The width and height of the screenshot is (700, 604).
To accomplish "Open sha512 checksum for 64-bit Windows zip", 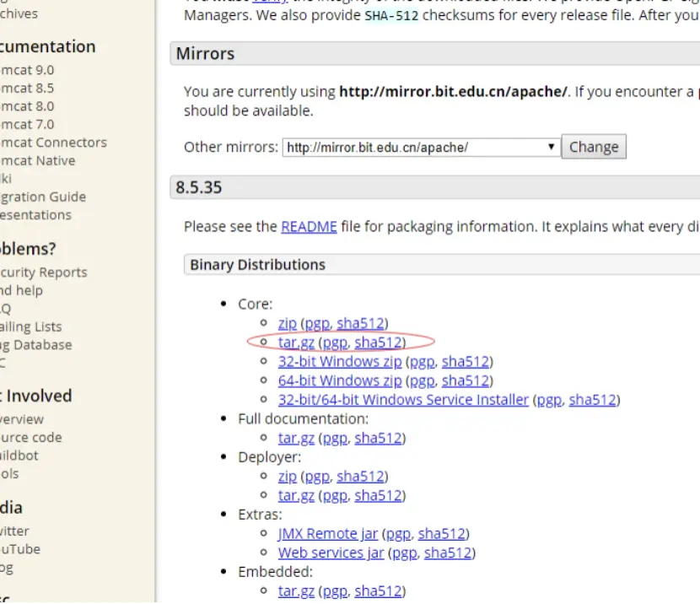I will tap(466, 380).
